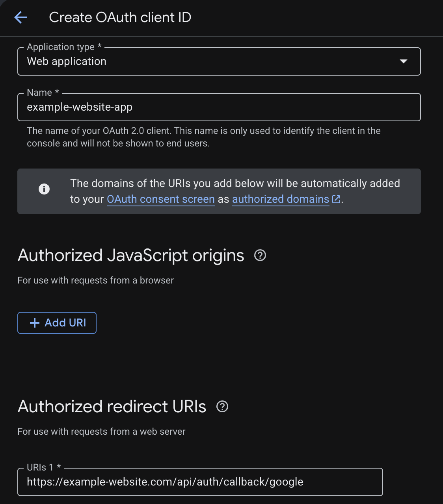
Task: Click the plus icon on Add URI
Action: click(35, 323)
